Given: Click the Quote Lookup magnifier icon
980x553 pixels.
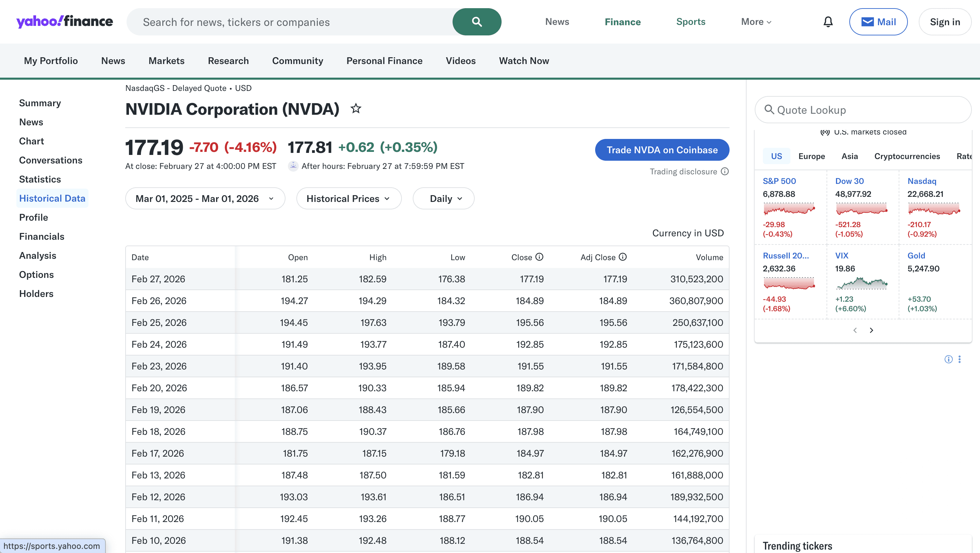Looking at the screenshot, I should coord(770,110).
